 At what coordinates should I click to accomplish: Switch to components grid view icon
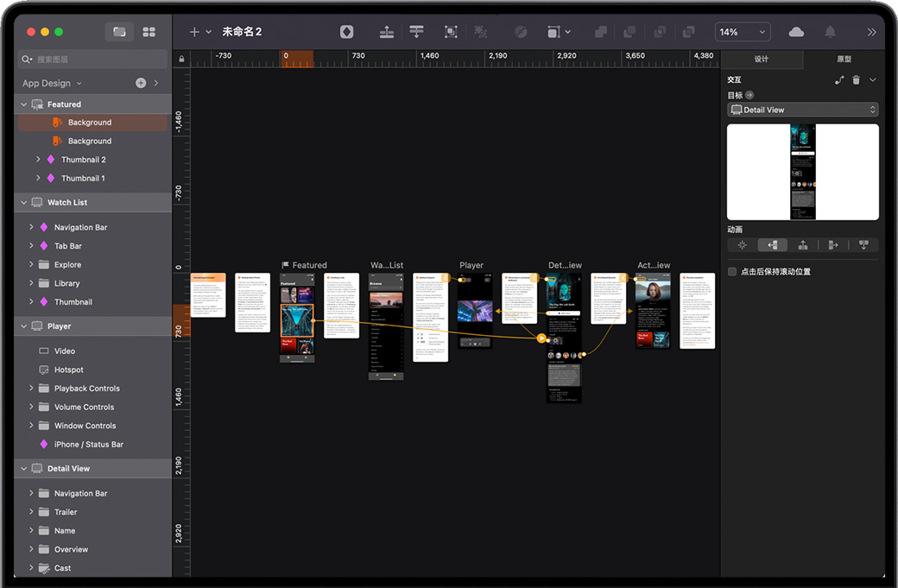click(x=149, y=32)
